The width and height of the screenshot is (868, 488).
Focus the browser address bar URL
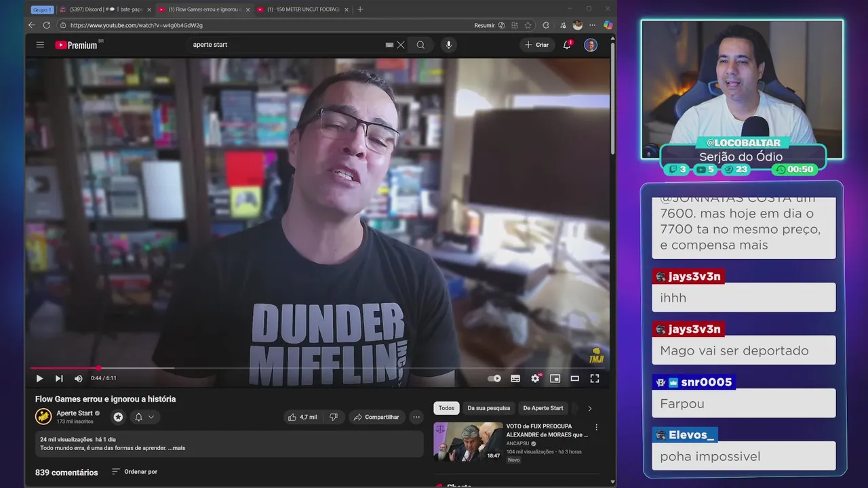click(x=136, y=25)
